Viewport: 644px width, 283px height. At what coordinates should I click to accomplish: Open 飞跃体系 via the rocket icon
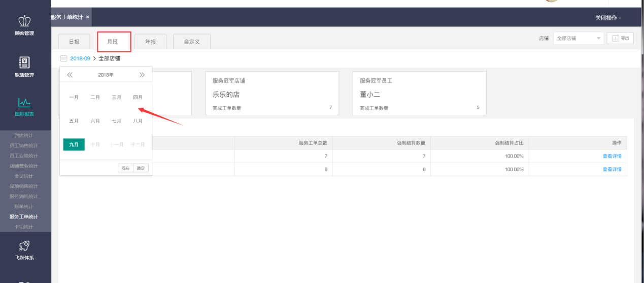coord(24,246)
